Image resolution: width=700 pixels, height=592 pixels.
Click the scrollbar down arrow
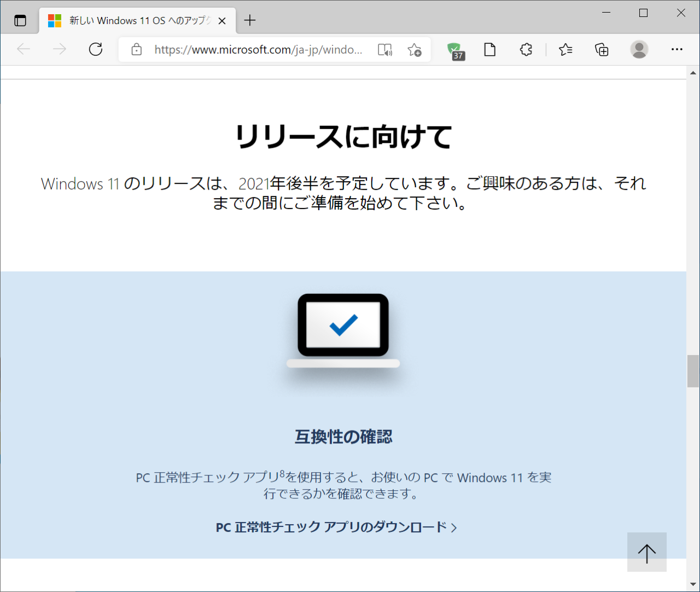pyautogui.click(x=693, y=585)
